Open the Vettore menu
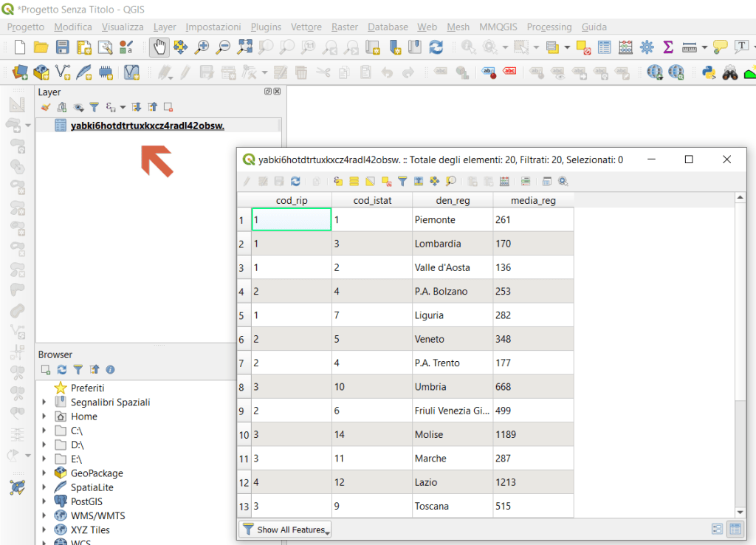Screen dimensions: 756x545 pos(306,27)
